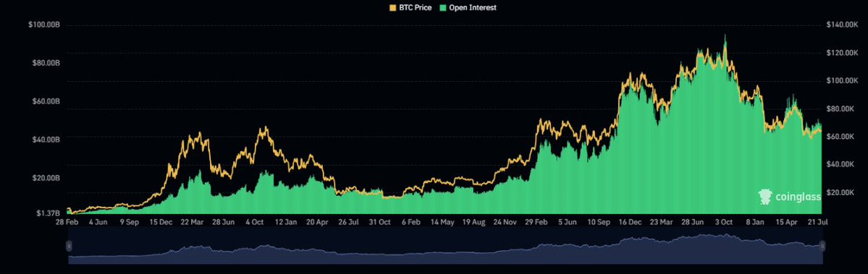Toggle the Open Interest series in legend

click(x=468, y=8)
